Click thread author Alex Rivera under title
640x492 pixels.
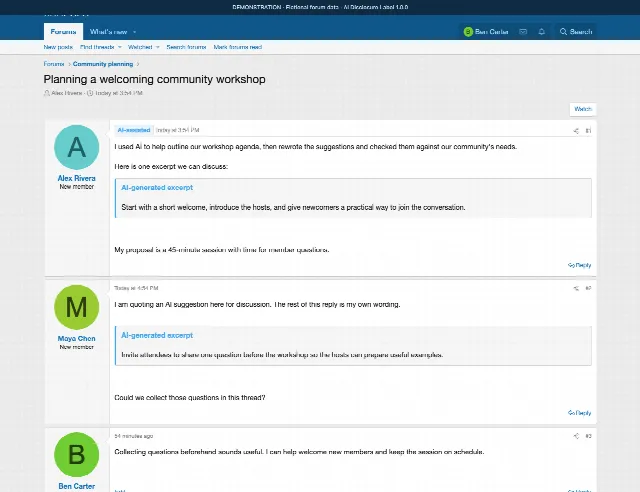[x=67, y=93]
